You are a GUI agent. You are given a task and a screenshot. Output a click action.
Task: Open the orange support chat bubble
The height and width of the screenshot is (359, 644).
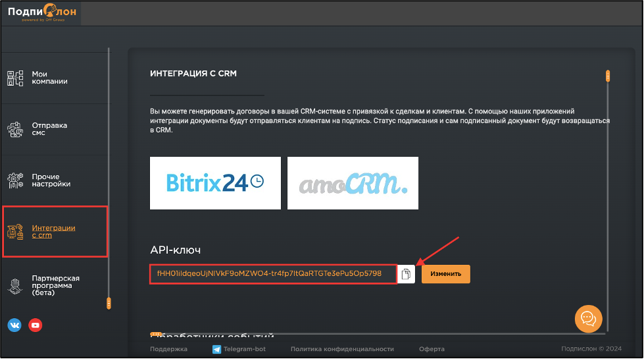(588, 319)
